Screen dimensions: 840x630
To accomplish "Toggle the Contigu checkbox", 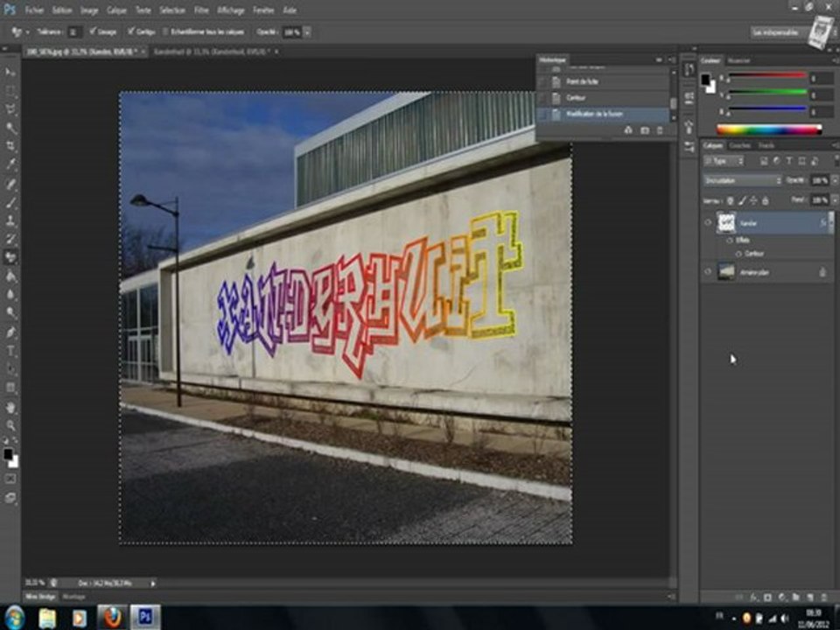I will [x=130, y=31].
